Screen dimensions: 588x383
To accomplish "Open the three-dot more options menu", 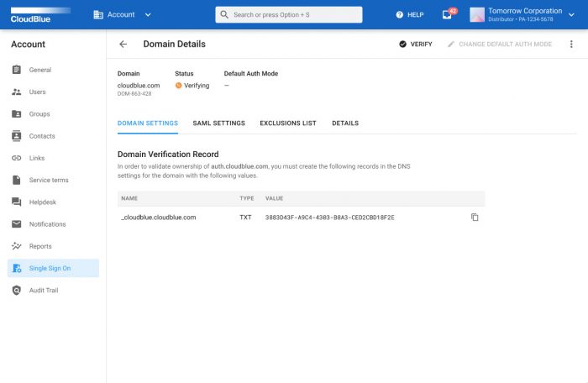I will coord(571,44).
